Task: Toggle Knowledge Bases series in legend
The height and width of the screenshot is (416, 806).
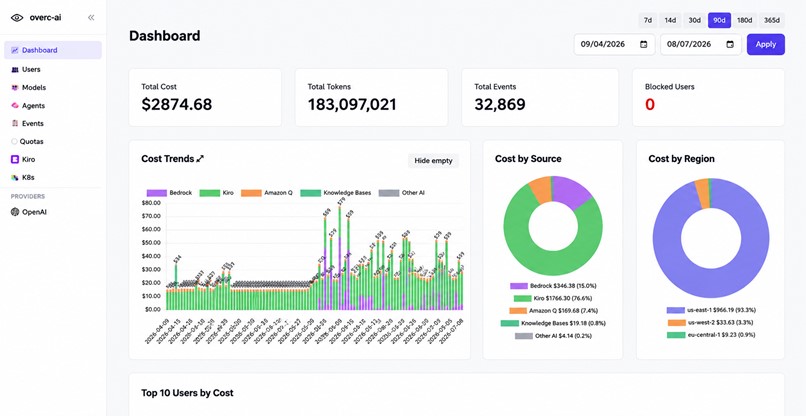Action: tap(310, 193)
